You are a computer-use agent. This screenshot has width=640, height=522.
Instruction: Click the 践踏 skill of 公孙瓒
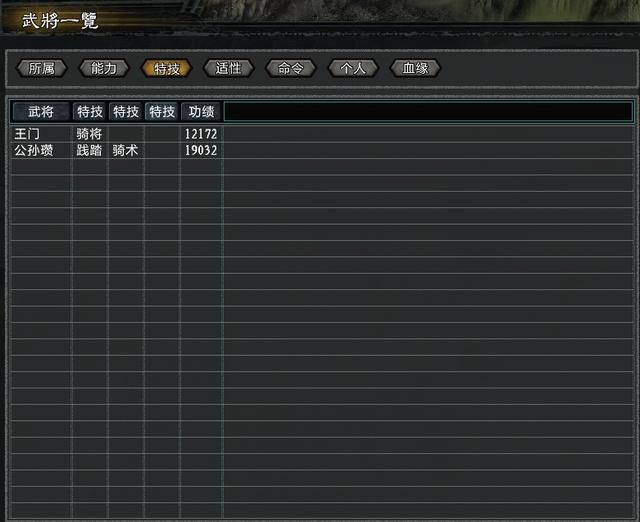pos(89,150)
